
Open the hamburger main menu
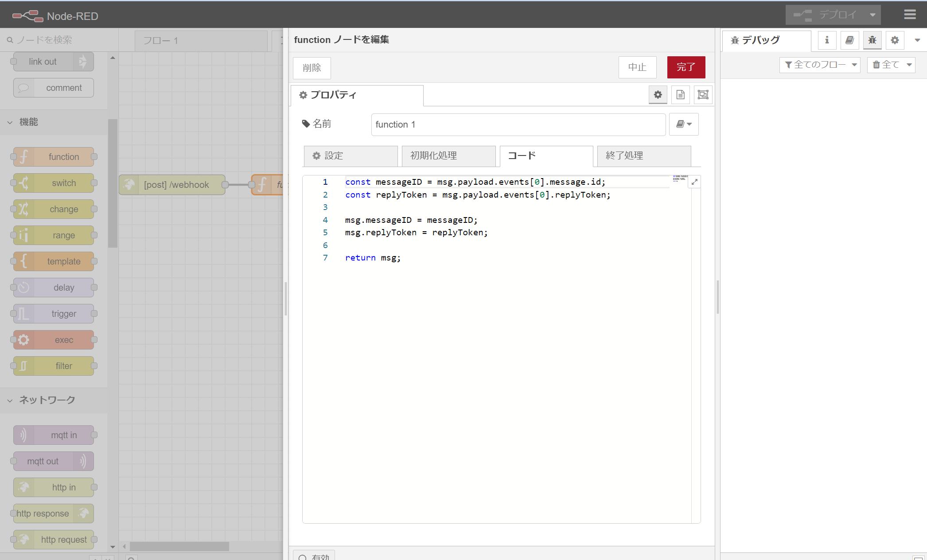[910, 15]
